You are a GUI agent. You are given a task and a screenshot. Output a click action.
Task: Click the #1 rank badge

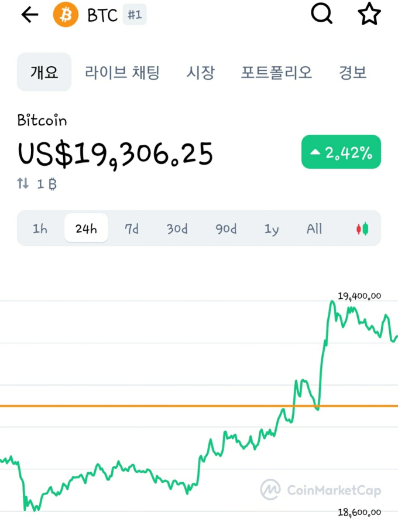[x=135, y=15]
